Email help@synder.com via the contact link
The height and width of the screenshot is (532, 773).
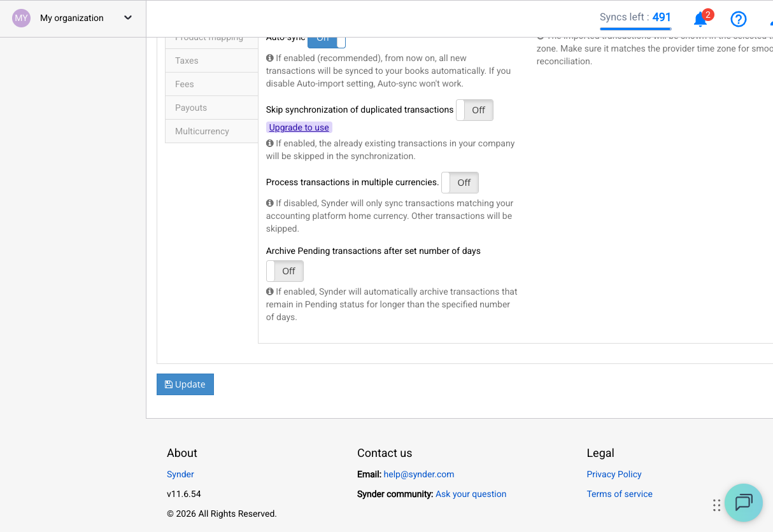click(x=418, y=474)
